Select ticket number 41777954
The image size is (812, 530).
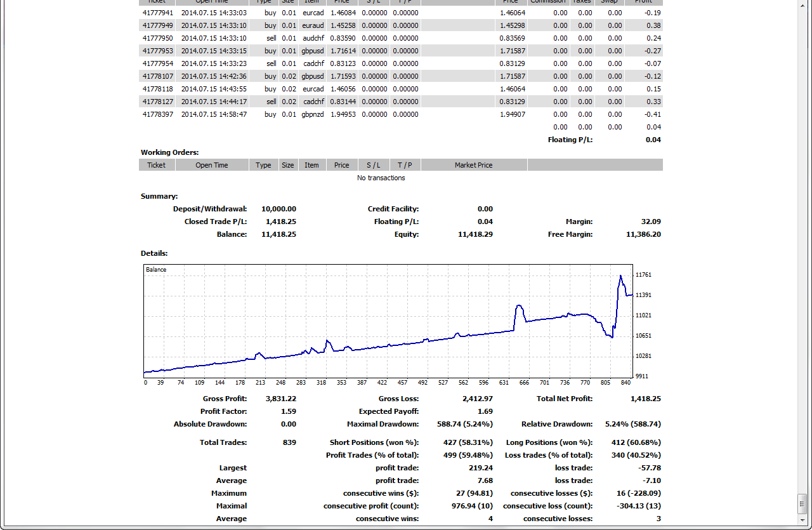point(158,63)
